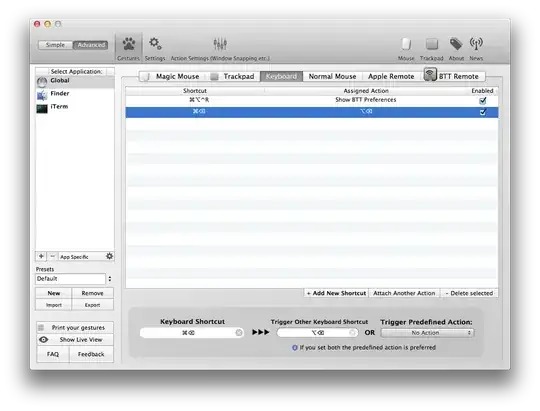Screen dimensions: 540x411
Task: Switch to the Apple Remote tab
Action: tap(391, 76)
